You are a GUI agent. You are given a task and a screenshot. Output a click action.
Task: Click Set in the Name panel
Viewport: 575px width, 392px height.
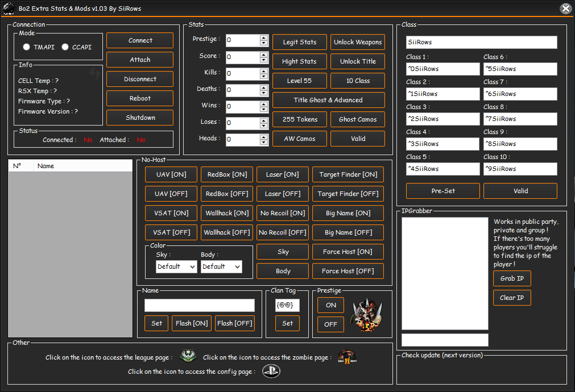pos(156,323)
